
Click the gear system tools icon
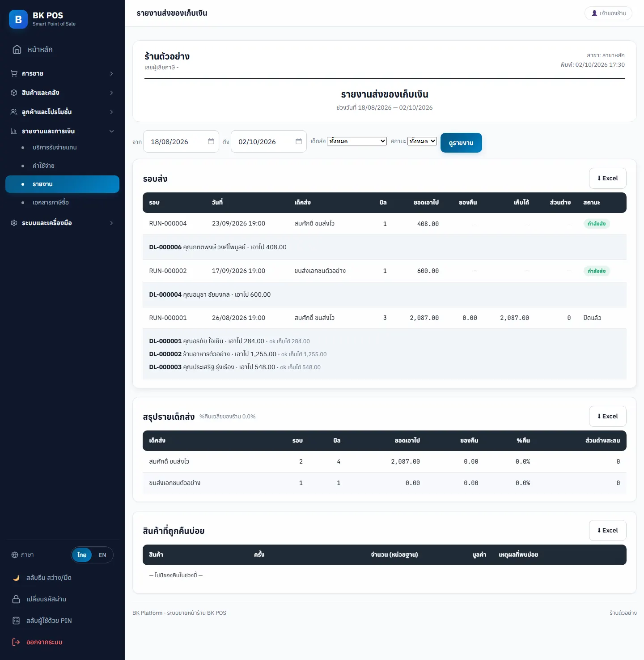coord(14,223)
